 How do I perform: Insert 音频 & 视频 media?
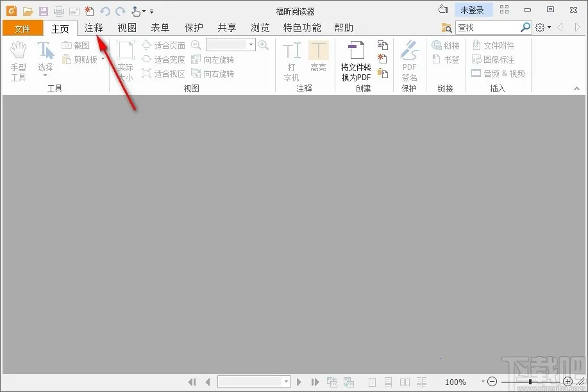coord(499,73)
